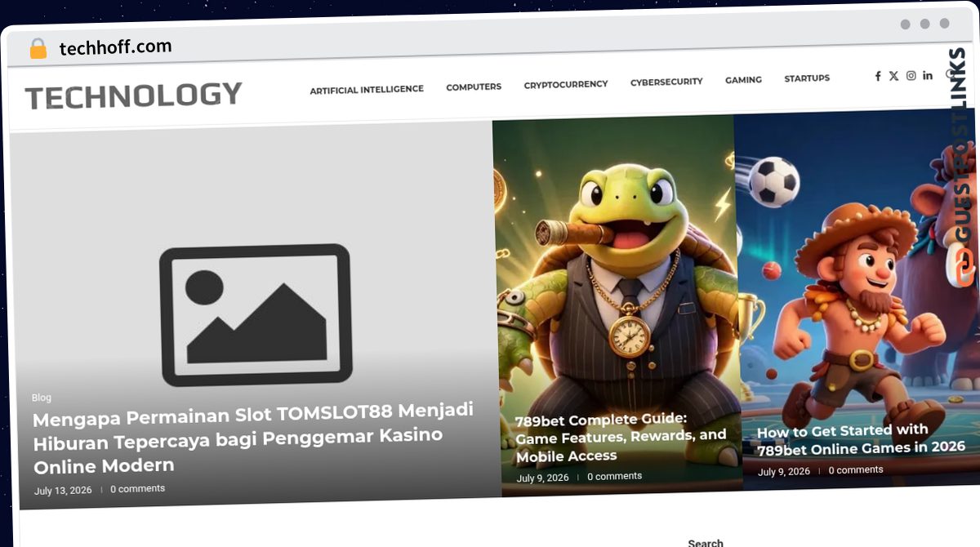Open the Instagram social icon
980x547 pixels.
pos(911,76)
